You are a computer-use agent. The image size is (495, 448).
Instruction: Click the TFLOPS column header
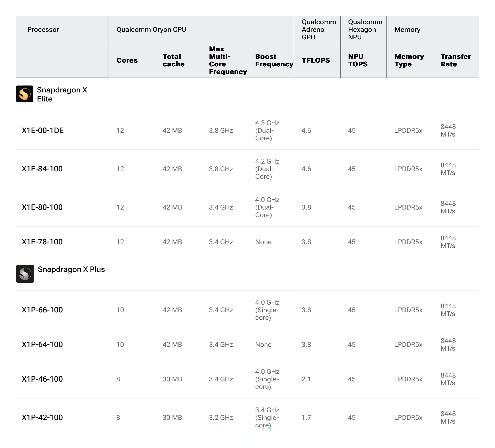[316, 60]
